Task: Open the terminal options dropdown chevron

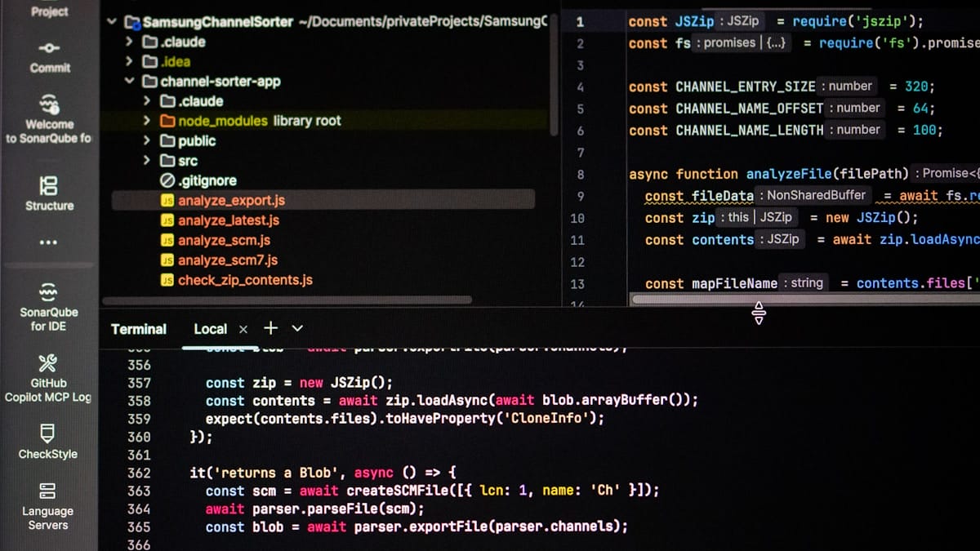Action: pyautogui.click(x=297, y=328)
